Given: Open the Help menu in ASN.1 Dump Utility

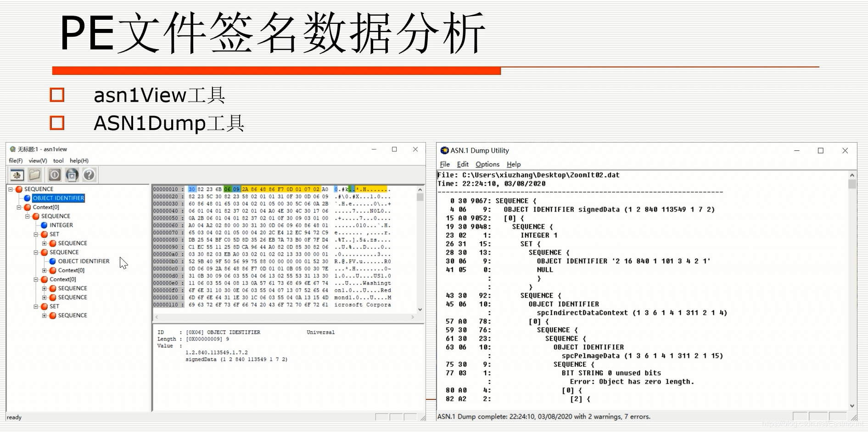Looking at the screenshot, I should click(514, 164).
